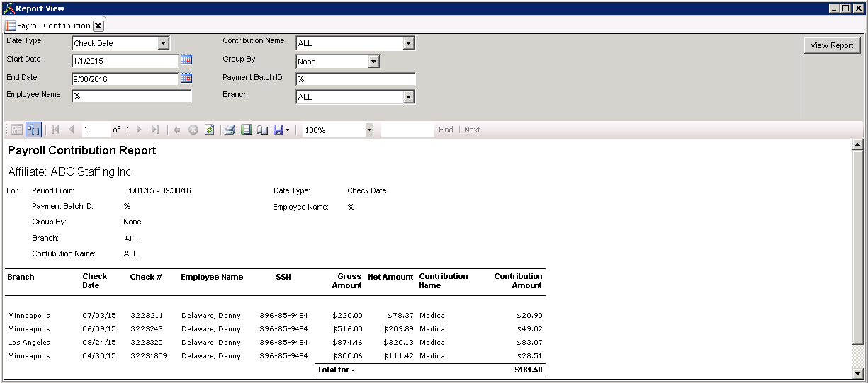The width and height of the screenshot is (868, 383).
Task: Click the Los Angeles branch cell
Action: [x=28, y=343]
